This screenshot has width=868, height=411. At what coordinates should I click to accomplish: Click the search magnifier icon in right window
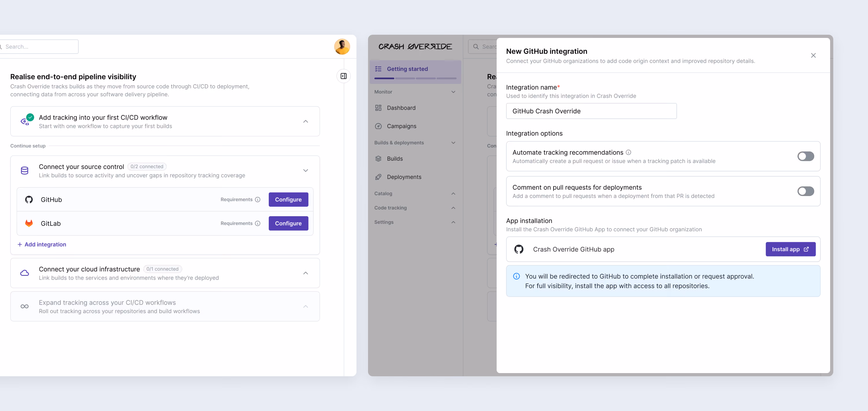pyautogui.click(x=476, y=47)
